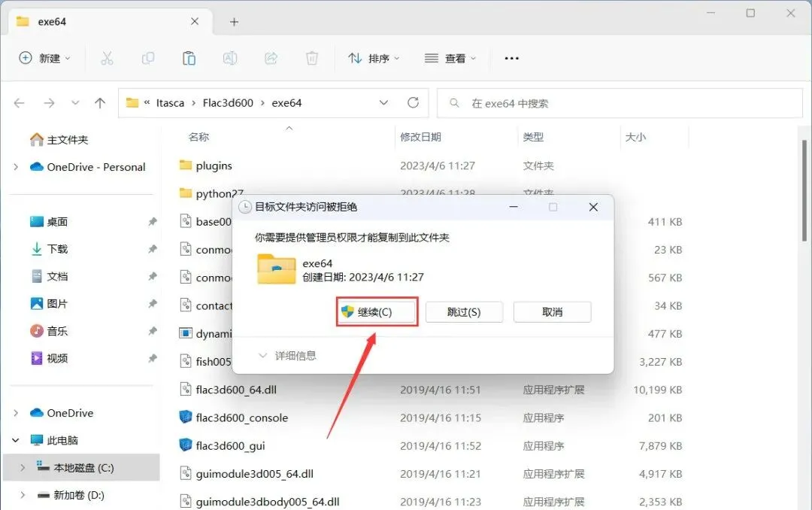Screen dimensions: 812x510
Task: Go up one folder level
Action: click(100, 102)
